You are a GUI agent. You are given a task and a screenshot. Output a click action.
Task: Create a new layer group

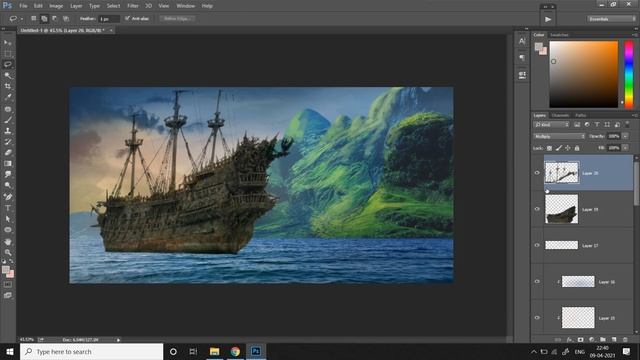coord(603,340)
